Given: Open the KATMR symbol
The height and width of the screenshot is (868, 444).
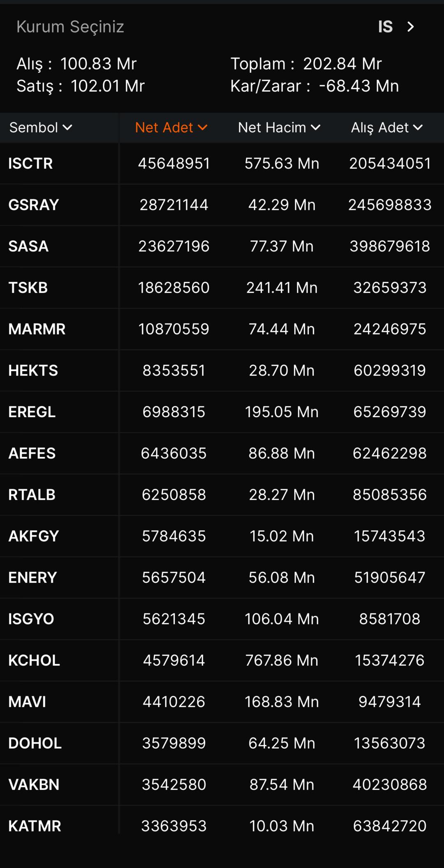Looking at the screenshot, I should coord(35,826).
